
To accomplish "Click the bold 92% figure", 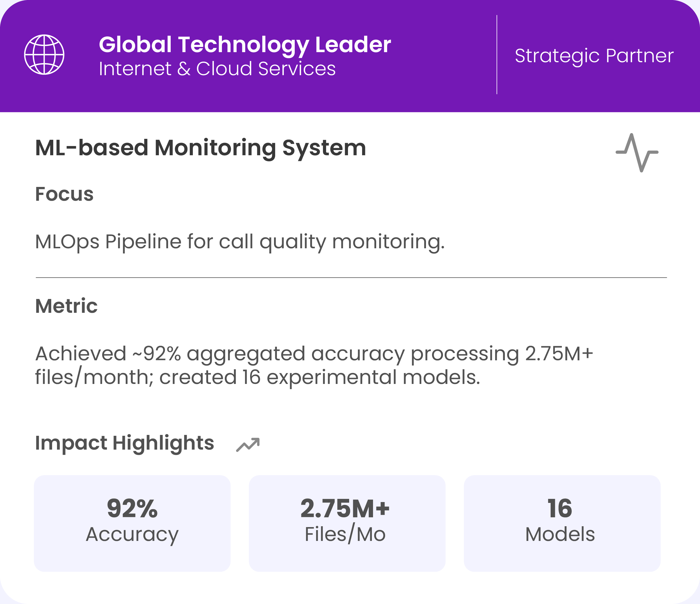I will click(x=132, y=509).
